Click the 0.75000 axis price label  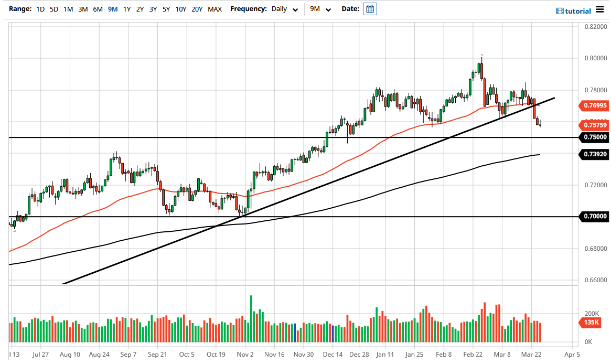[x=594, y=137]
